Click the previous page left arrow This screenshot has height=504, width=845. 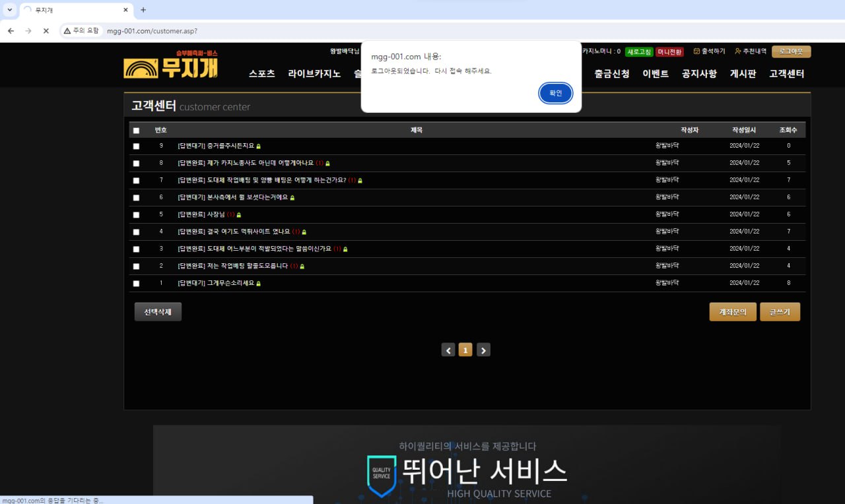(x=448, y=350)
